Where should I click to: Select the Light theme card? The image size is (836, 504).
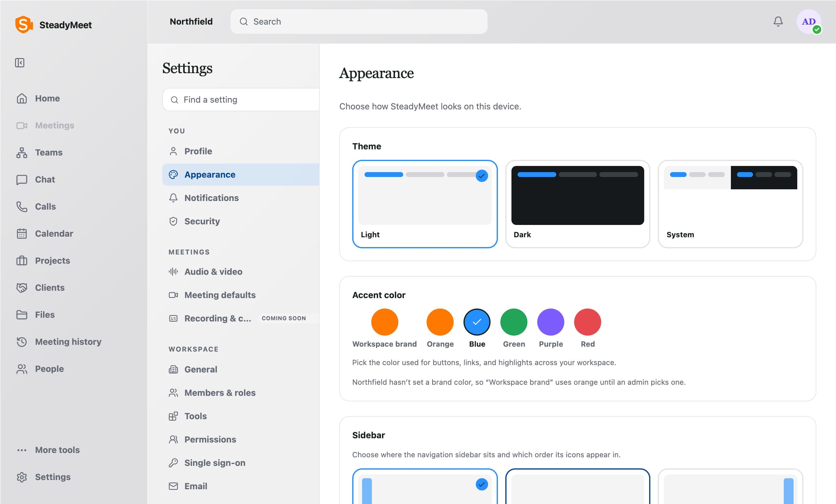(x=425, y=204)
